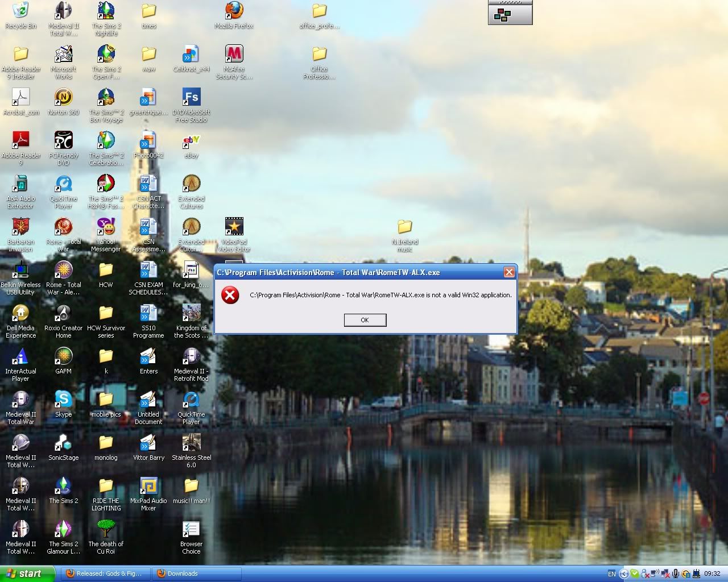This screenshot has width=728, height=582.
Task: Select the Rome - Total War shortcut
Action: coord(63,227)
